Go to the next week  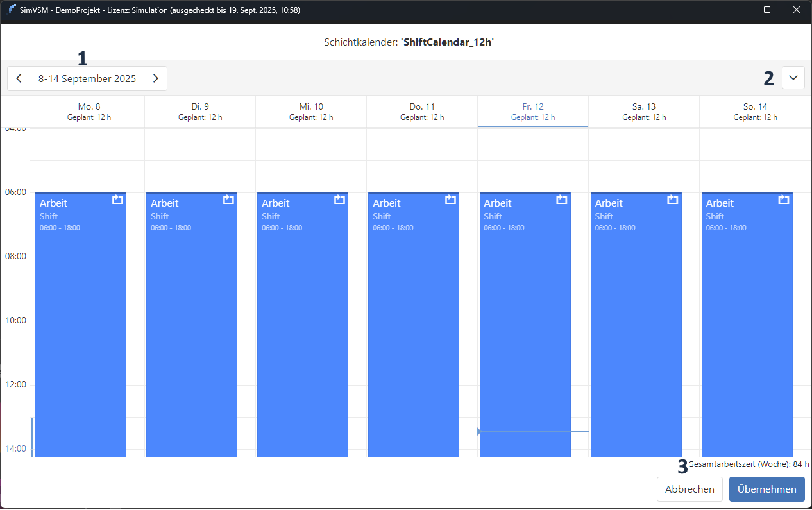coord(155,79)
